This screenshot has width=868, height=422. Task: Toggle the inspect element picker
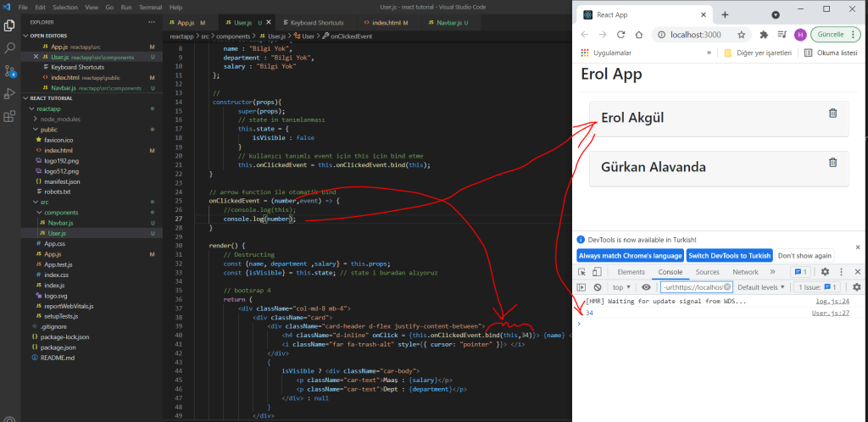point(581,272)
